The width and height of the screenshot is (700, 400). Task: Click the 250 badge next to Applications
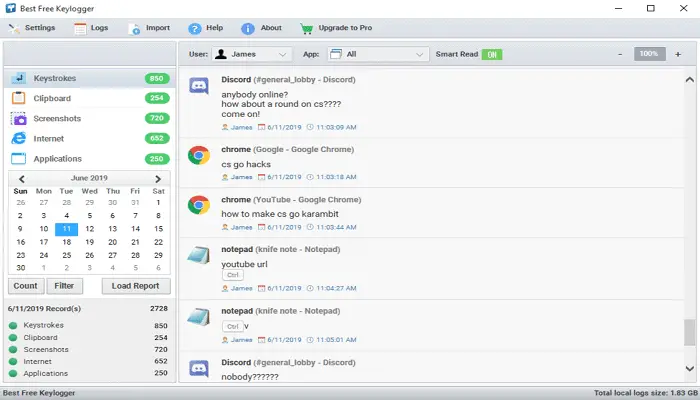pyautogui.click(x=157, y=158)
